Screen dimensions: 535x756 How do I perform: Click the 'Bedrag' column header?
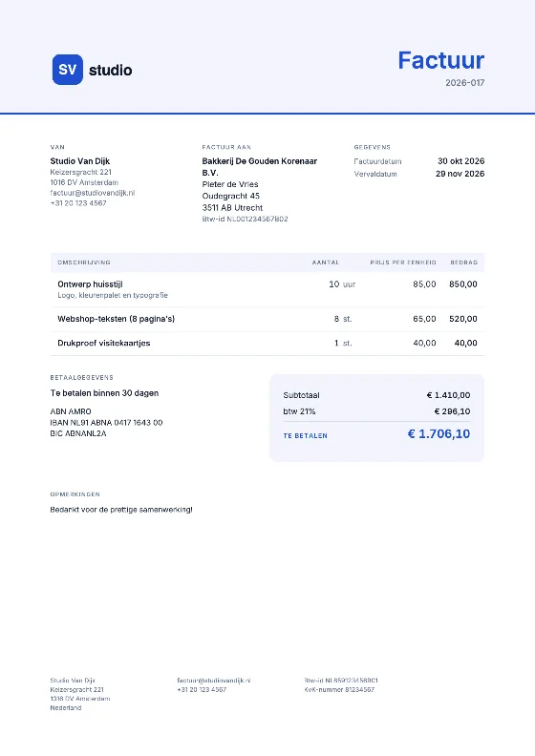[464, 262]
